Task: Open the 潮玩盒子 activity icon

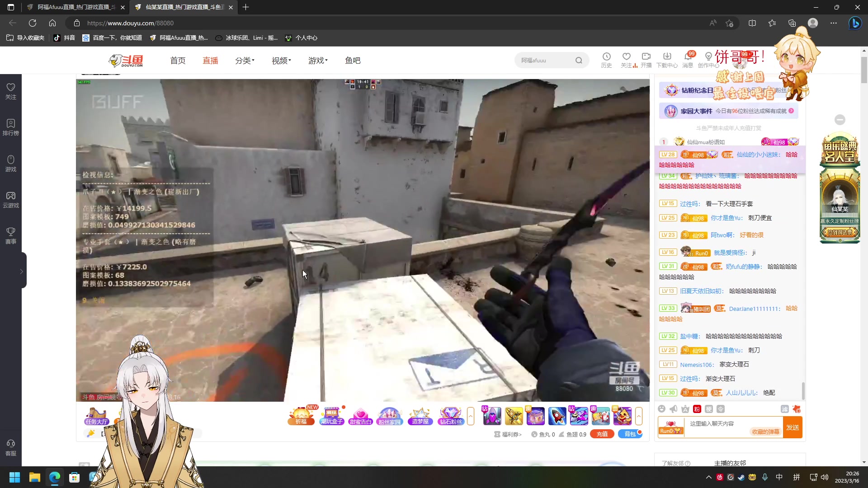Action: [332, 416]
